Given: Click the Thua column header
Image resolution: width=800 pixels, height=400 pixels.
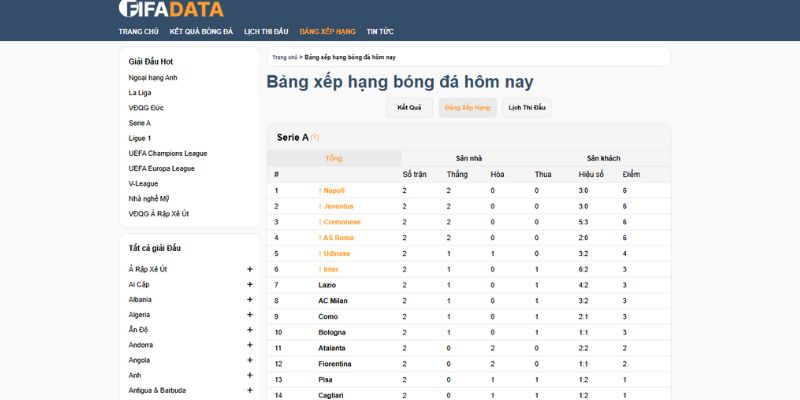Looking at the screenshot, I should pyautogui.click(x=543, y=174).
